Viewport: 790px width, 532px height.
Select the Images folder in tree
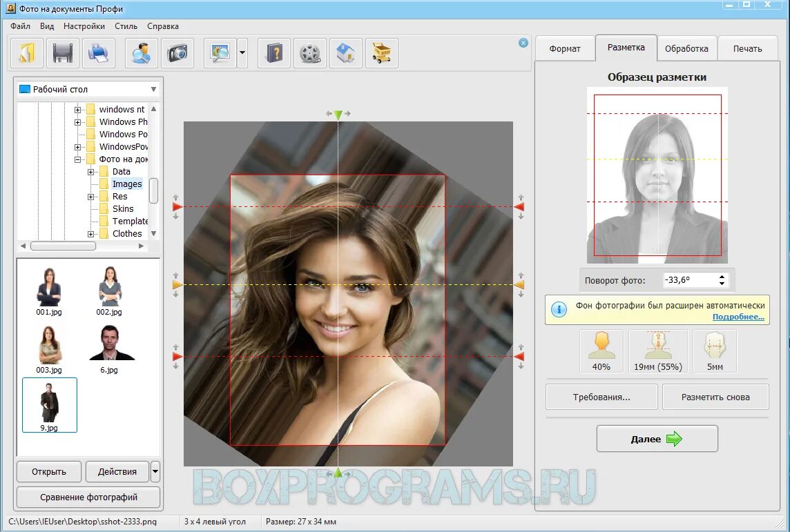[x=126, y=184]
